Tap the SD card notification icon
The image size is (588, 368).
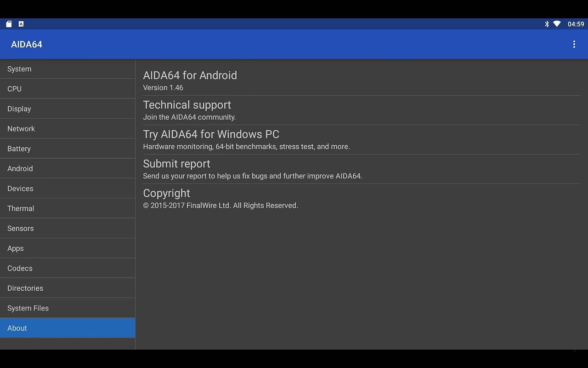coord(9,24)
